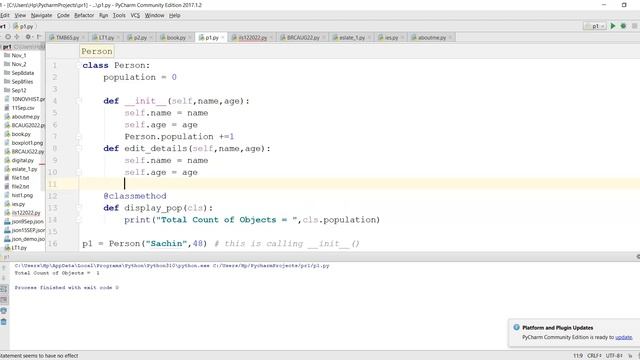Click the update link in notification
This screenshot has height=360, width=640.
coord(624,337)
